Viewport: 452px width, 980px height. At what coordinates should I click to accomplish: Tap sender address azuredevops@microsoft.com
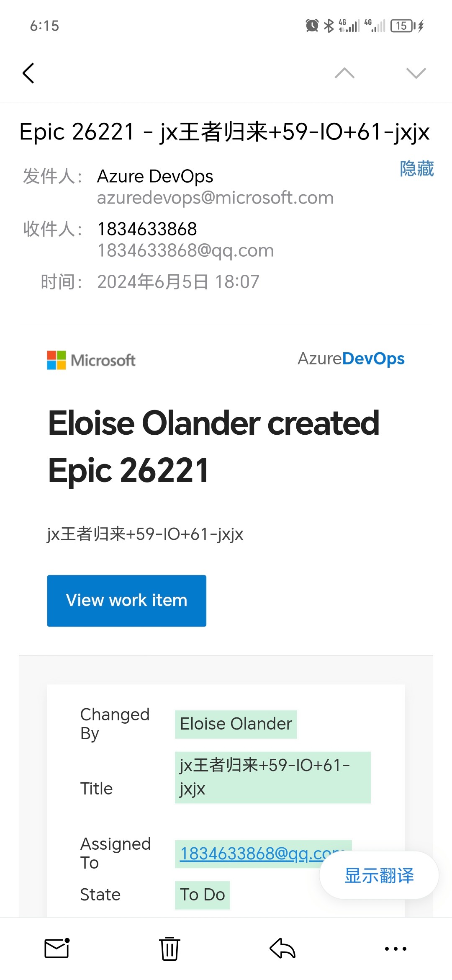[215, 198]
